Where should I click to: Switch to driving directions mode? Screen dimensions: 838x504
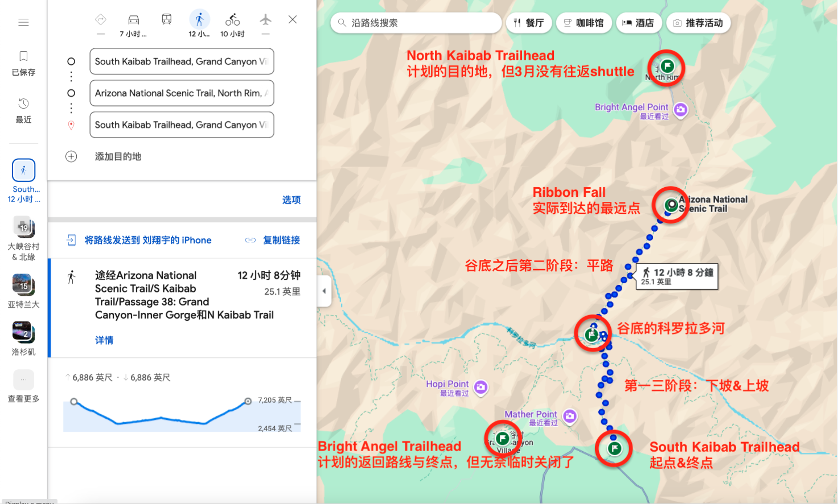pos(133,20)
